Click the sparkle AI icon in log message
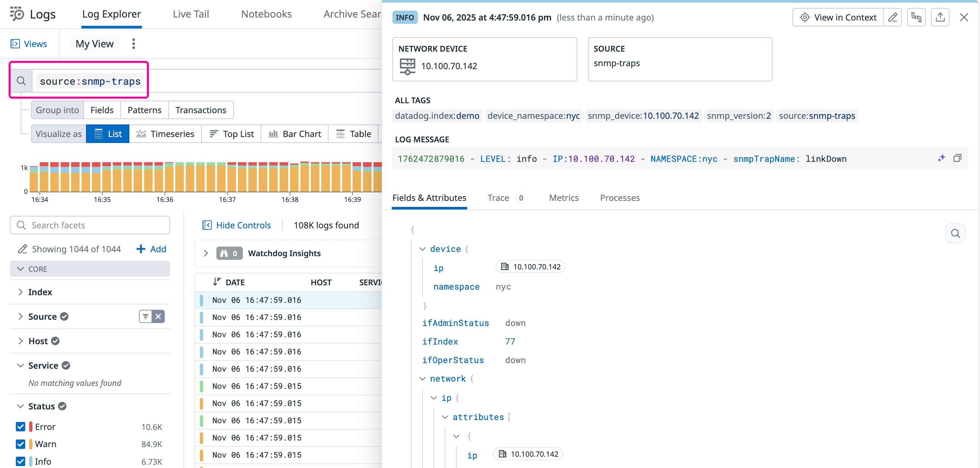 941,158
